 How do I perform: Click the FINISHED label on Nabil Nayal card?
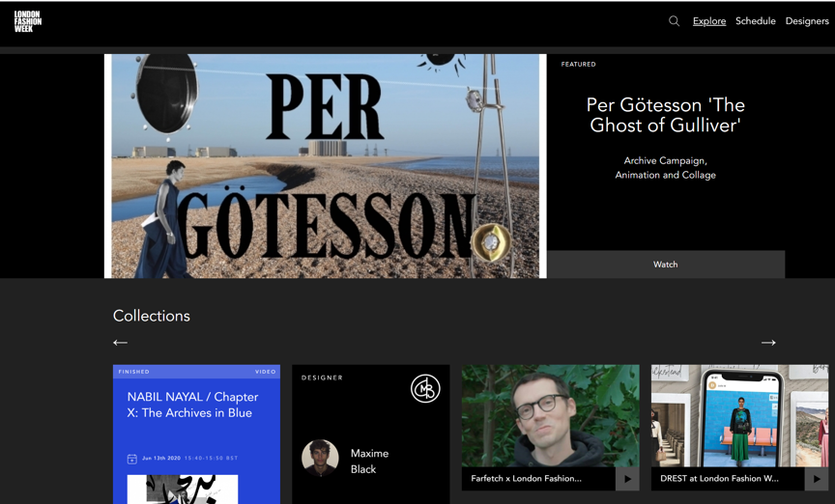[x=133, y=372]
